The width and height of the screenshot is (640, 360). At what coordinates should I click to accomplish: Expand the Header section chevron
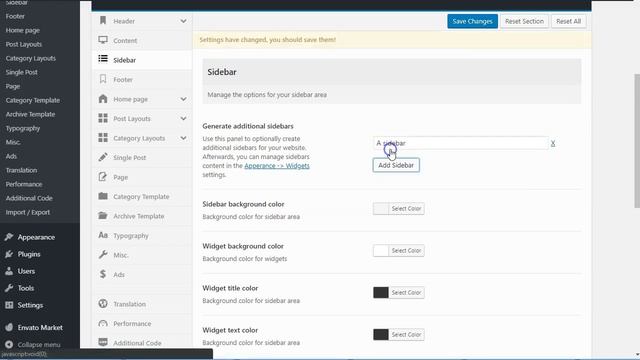(183, 21)
